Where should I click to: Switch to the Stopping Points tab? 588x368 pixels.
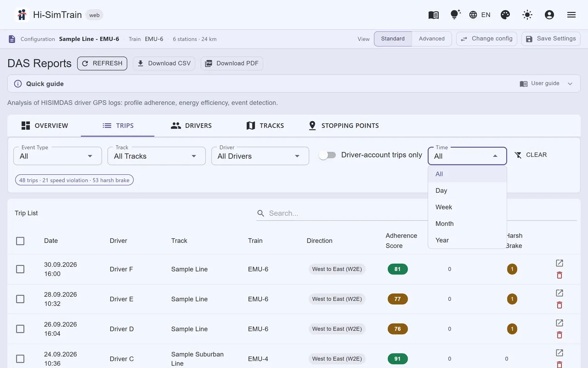pos(344,126)
